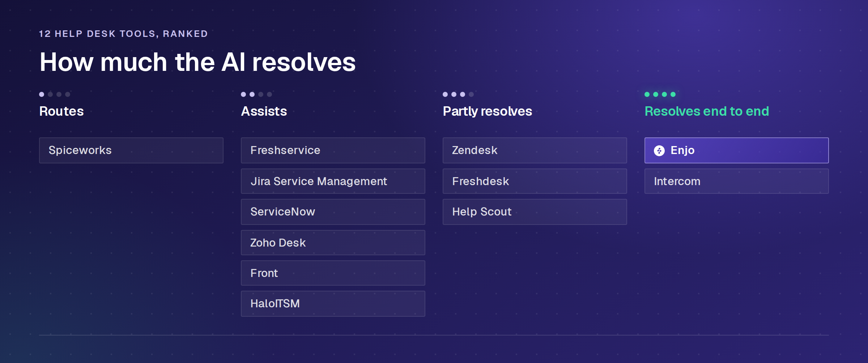This screenshot has height=363, width=868.
Task: Select the Help Scout card
Action: point(535,212)
